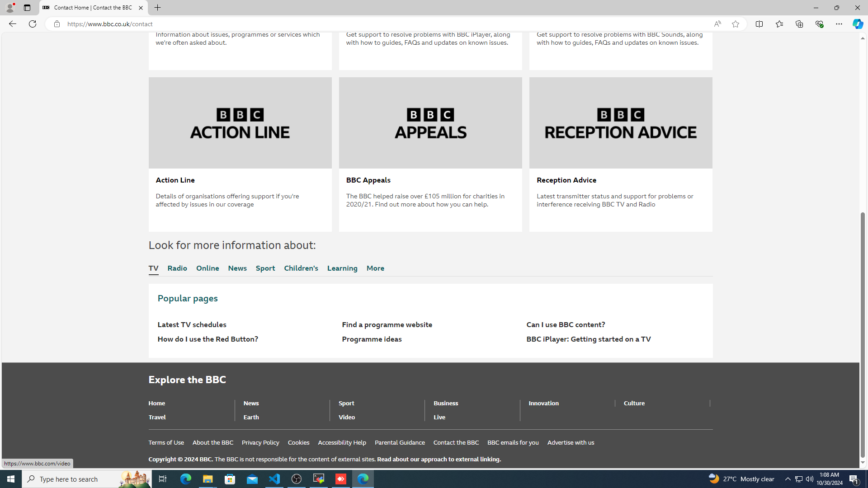Open the Windows Start menu
The width and height of the screenshot is (868, 488).
coord(11,479)
